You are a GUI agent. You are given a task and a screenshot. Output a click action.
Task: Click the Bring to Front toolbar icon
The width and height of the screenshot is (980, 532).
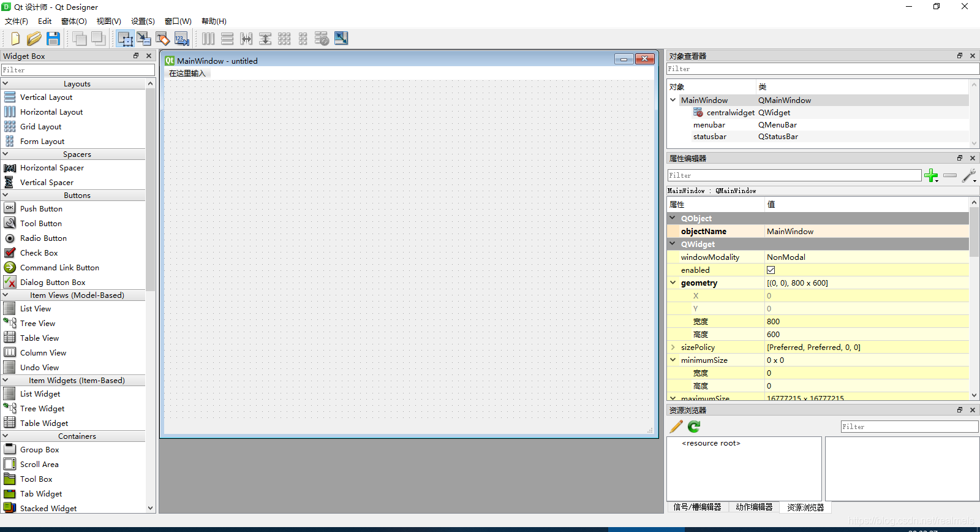[x=98, y=39]
